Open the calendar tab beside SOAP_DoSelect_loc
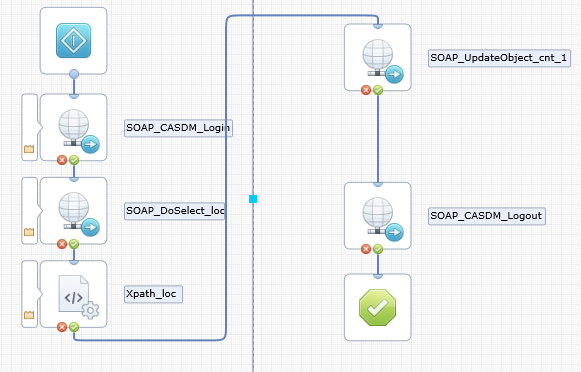 click(x=29, y=232)
